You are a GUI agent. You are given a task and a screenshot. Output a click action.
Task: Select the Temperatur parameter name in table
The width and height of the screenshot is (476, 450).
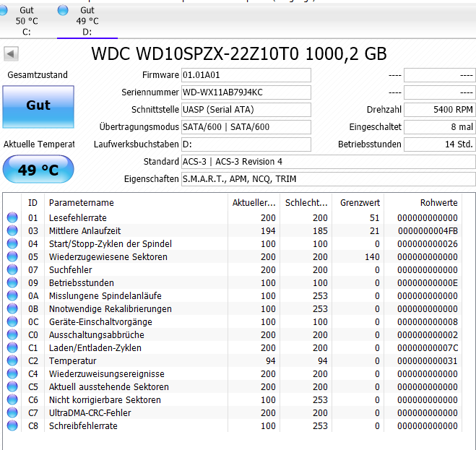tap(72, 360)
